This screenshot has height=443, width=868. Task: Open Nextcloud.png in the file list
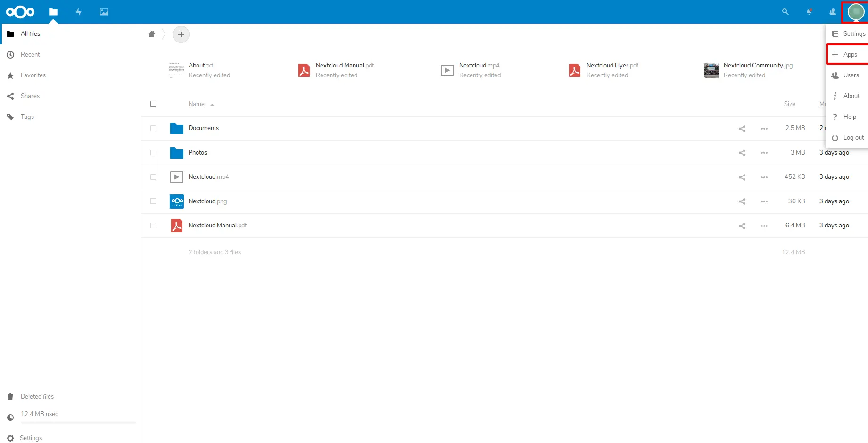pos(207,201)
